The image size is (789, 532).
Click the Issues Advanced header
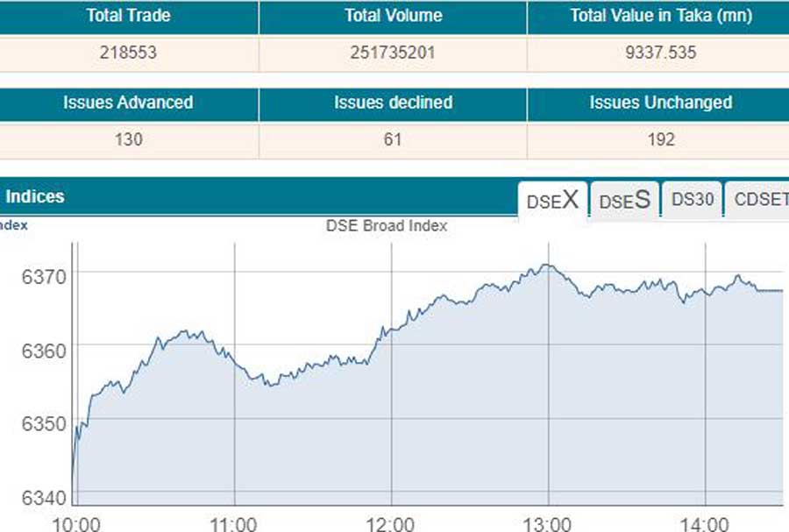click(x=127, y=103)
